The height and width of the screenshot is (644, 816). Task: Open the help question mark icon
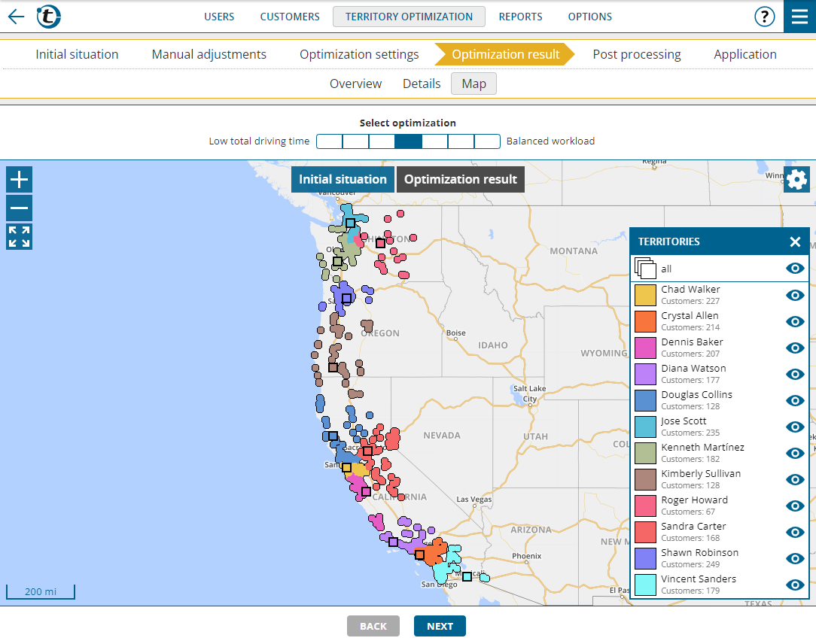pos(764,17)
